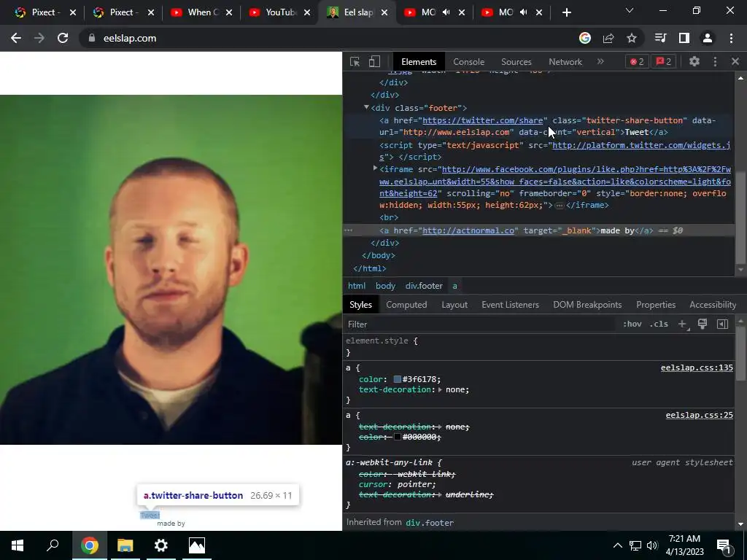Click div.footer in Inherited from row
Screen dimensions: 747x560
[429, 522]
